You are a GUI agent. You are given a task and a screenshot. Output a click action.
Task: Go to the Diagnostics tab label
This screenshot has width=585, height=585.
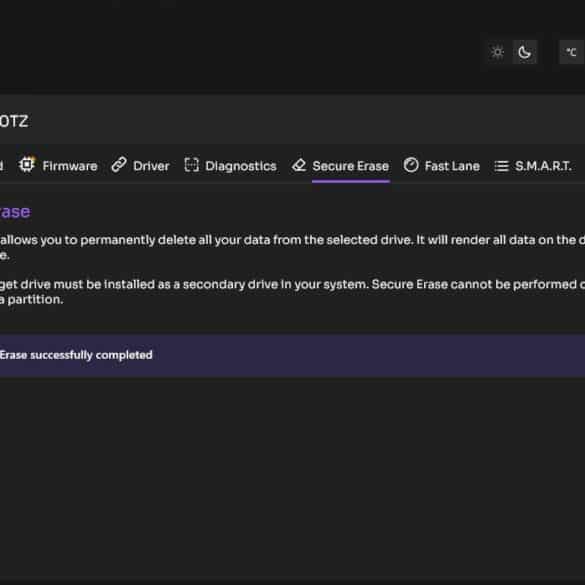[x=241, y=166]
